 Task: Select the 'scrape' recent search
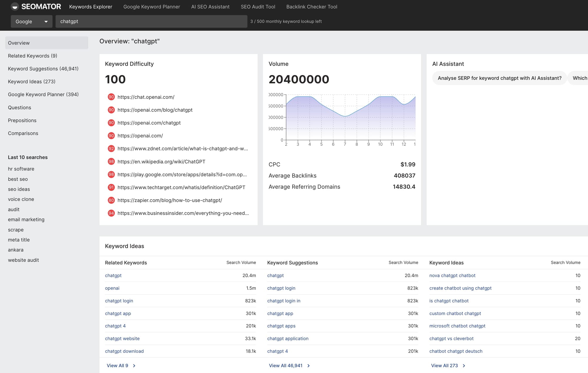tap(16, 230)
